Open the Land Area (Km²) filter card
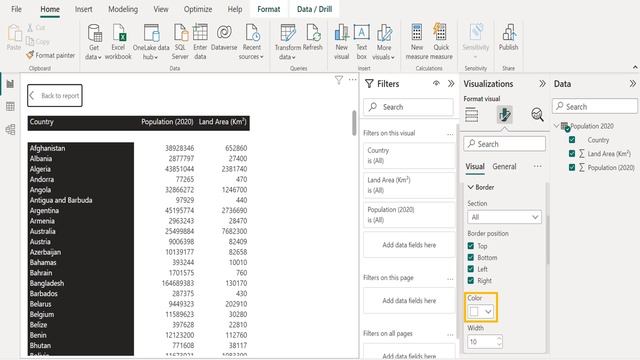The width and height of the screenshot is (640, 360). 409,185
